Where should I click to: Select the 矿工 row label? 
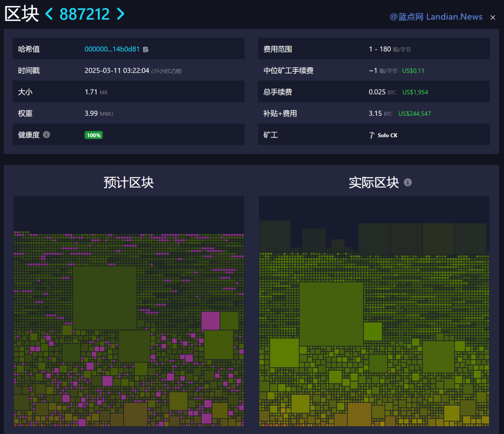[x=271, y=135]
